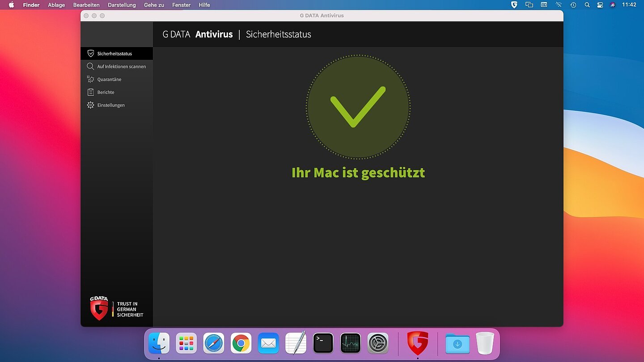Open the Quarantäne virus icon
This screenshot has height=362, width=644.
coord(90,79)
